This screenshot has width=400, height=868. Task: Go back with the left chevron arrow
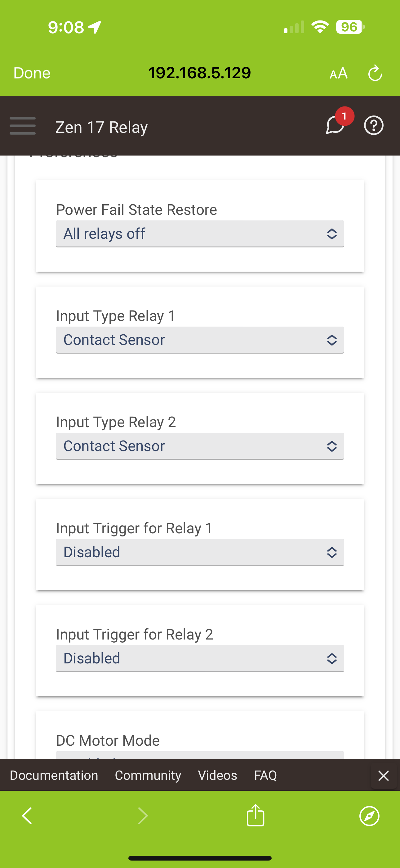[x=27, y=816]
